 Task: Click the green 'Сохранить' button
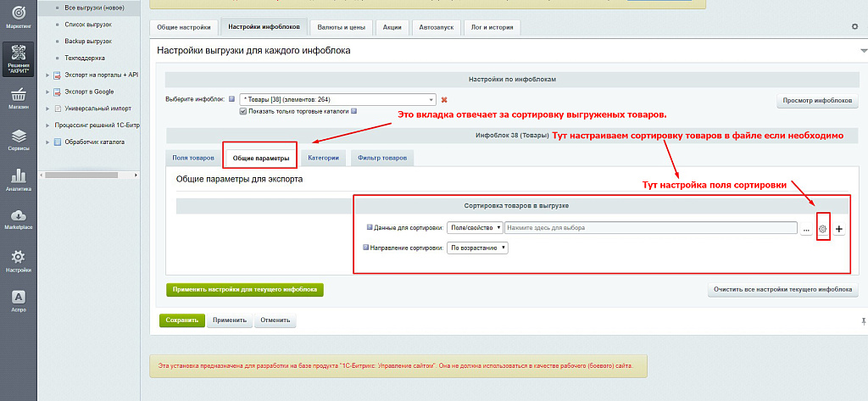pyautogui.click(x=181, y=320)
